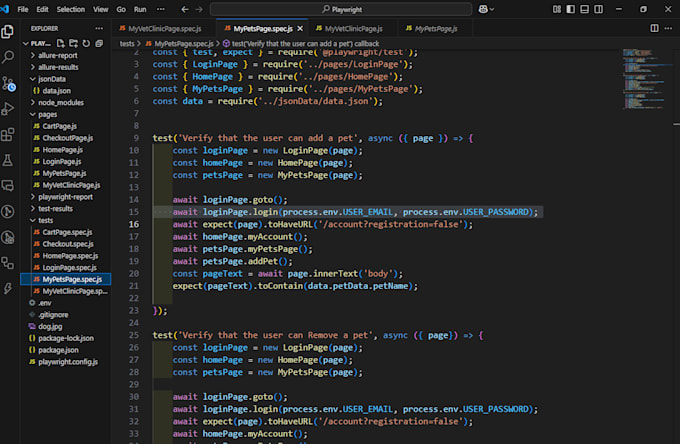The image size is (680, 444).
Task: Open HomePage.js in pages folder
Action: [62, 150]
